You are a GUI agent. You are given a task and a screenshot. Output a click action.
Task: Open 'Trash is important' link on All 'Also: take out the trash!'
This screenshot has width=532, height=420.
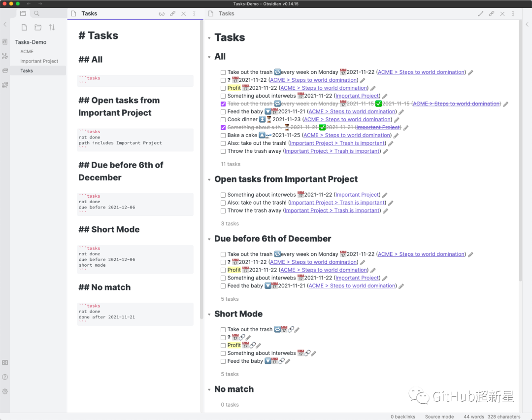[337, 143]
